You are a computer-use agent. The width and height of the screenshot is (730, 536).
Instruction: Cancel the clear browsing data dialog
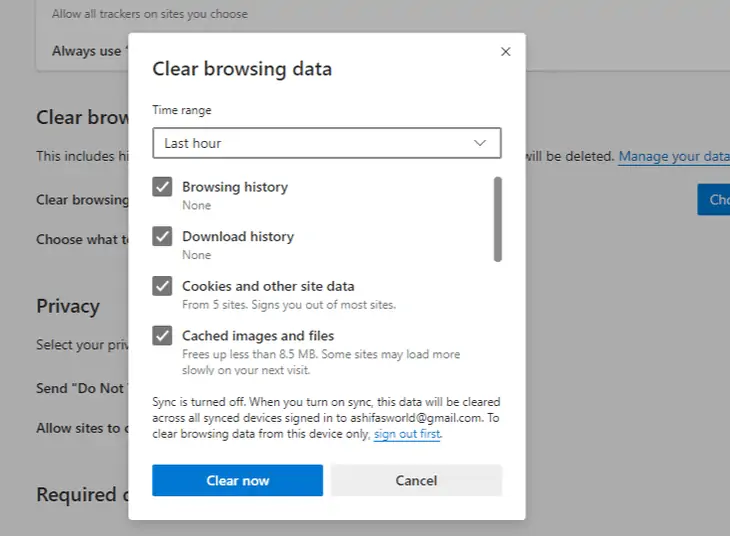tap(416, 480)
